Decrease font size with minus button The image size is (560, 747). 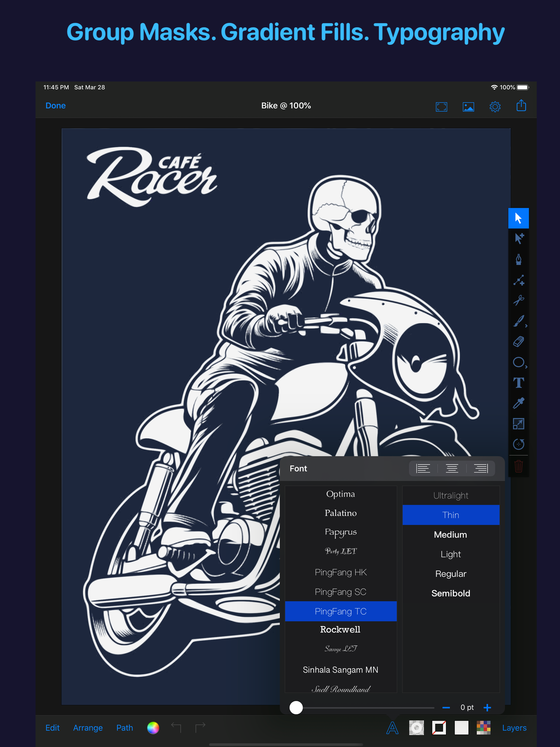pyautogui.click(x=446, y=707)
